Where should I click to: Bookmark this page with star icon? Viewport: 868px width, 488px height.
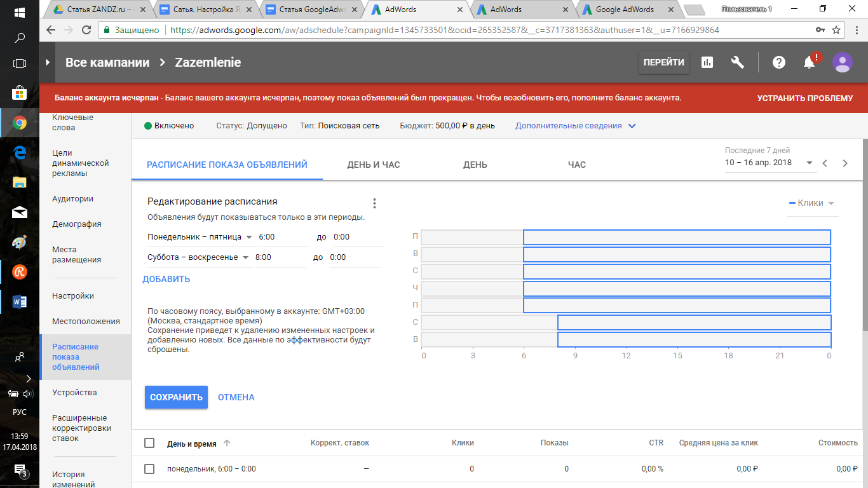click(836, 30)
